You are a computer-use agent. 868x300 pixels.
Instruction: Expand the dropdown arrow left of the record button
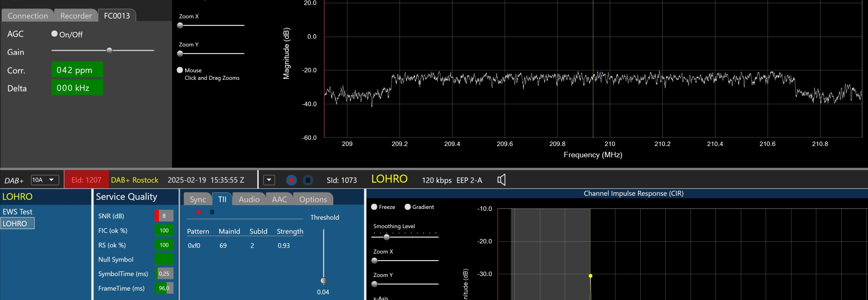[x=269, y=180]
